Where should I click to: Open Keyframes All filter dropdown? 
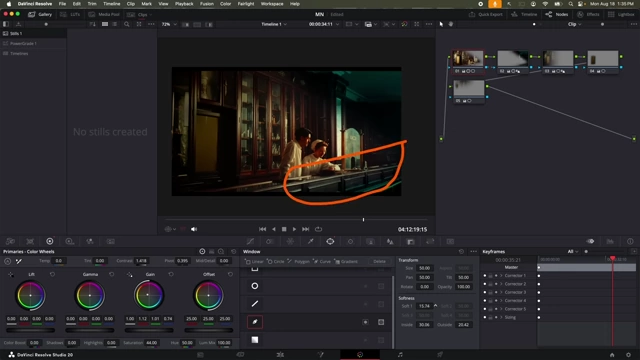coord(573,251)
